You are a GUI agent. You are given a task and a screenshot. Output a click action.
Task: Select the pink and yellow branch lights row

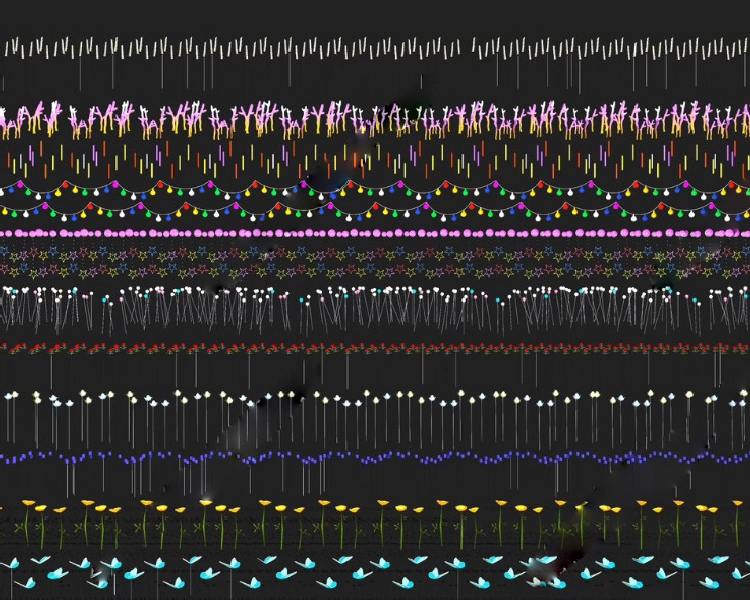(x=375, y=118)
